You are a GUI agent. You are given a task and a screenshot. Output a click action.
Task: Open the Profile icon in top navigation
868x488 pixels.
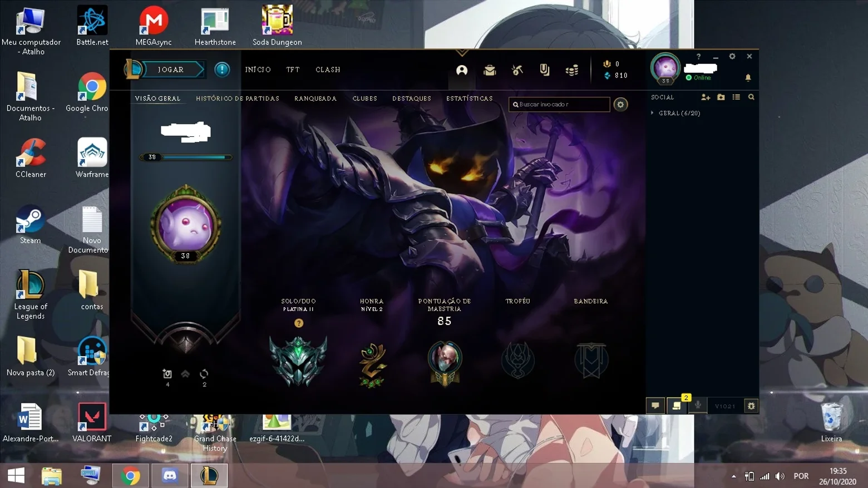tap(462, 70)
